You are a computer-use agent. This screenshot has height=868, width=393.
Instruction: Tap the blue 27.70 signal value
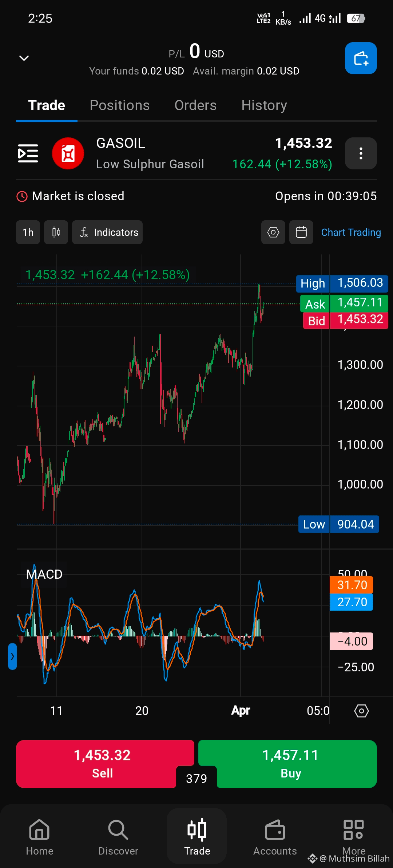pos(352,602)
